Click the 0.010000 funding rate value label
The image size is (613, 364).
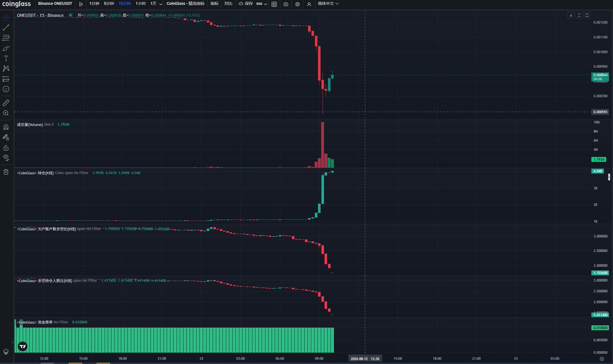point(599,328)
